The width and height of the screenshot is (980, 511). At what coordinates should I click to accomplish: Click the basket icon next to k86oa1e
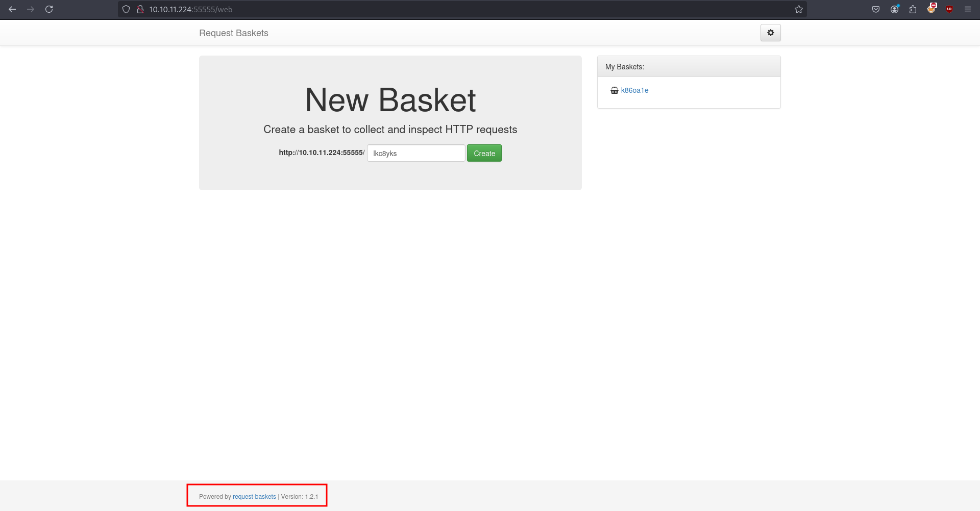[x=615, y=90]
